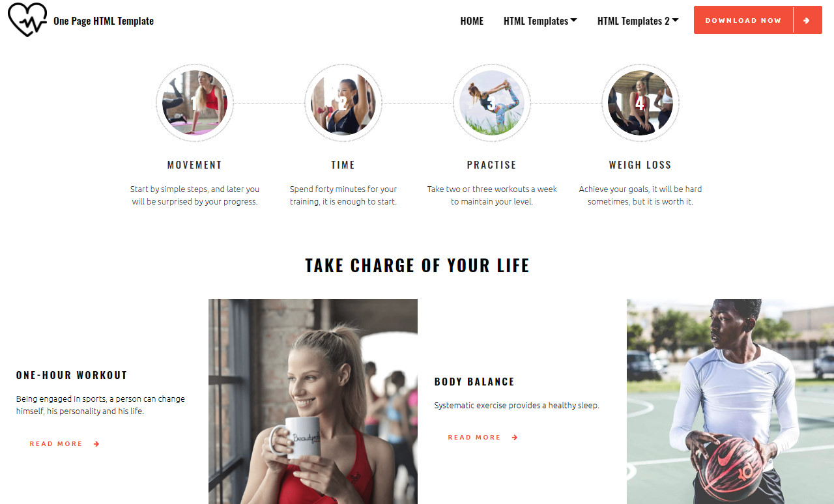Select step 2 Time circle image
834x504 pixels.
343,103
